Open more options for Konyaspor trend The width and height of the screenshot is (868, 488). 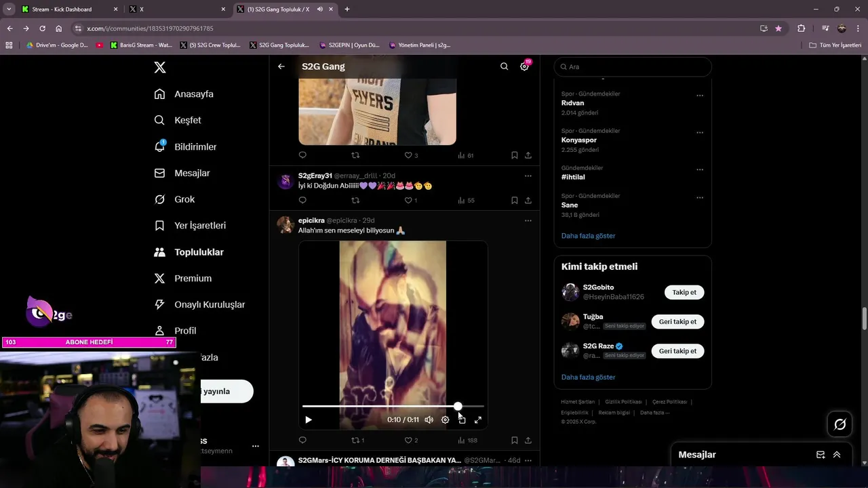coord(700,133)
